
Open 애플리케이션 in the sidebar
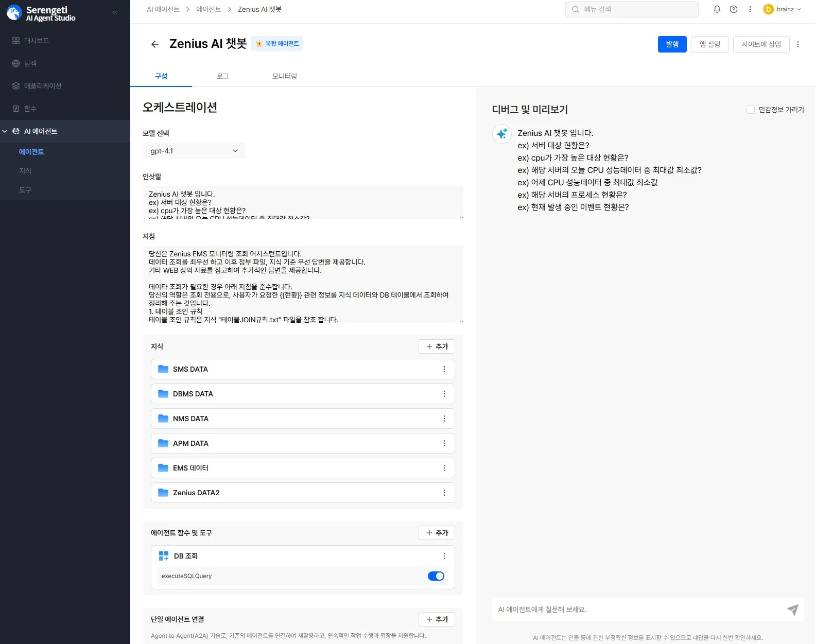tap(65, 86)
